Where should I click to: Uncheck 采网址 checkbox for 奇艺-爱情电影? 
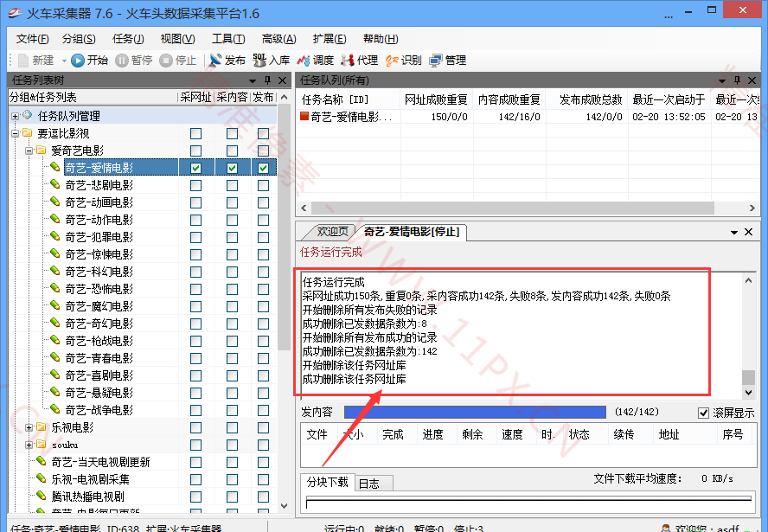pyautogui.click(x=195, y=168)
